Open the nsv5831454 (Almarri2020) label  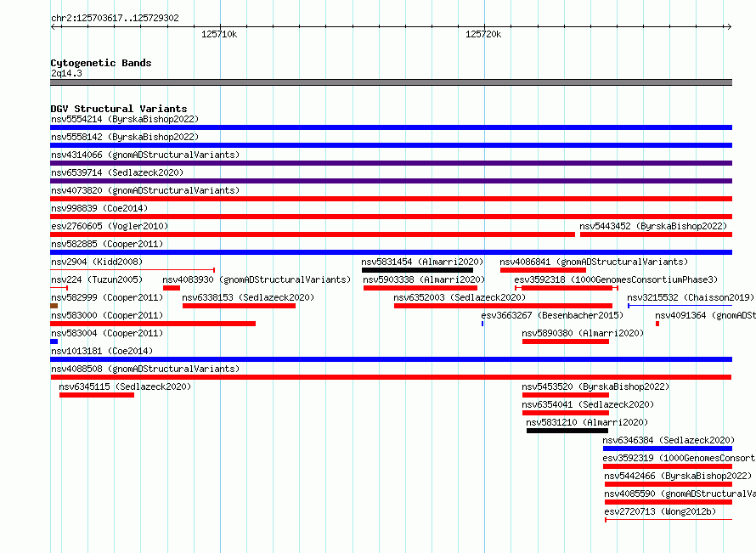coord(422,262)
